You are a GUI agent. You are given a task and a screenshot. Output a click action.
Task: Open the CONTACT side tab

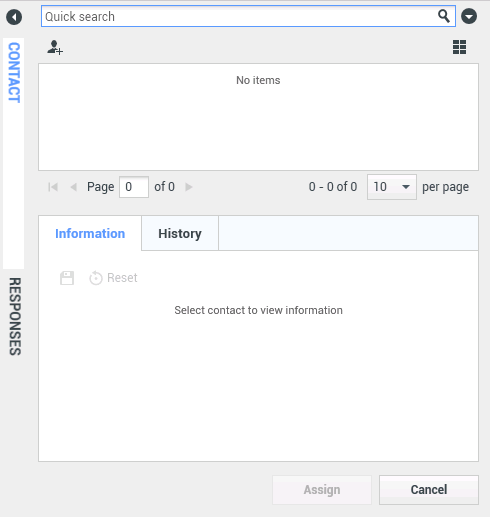[14, 72]
